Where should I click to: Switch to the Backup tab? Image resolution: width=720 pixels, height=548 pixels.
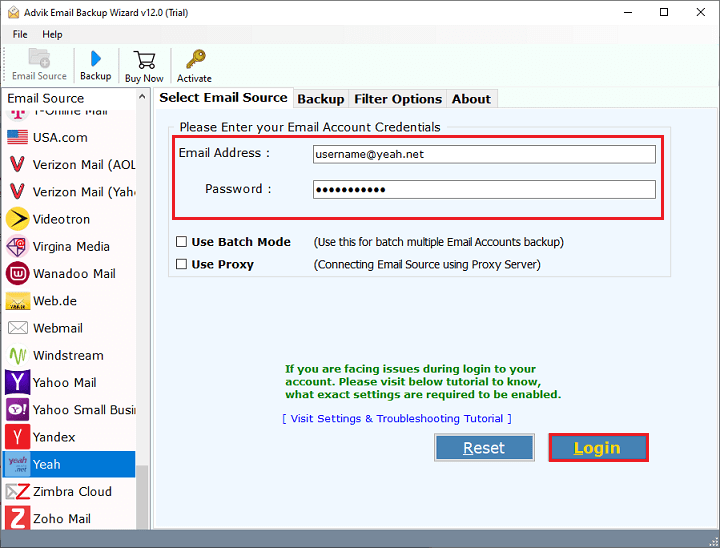pyautogui.click(x=321, y=99)
